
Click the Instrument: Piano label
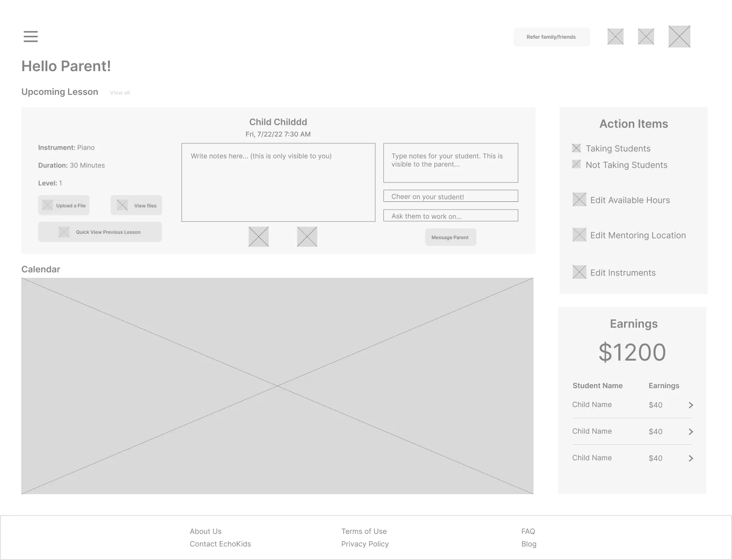66,148
